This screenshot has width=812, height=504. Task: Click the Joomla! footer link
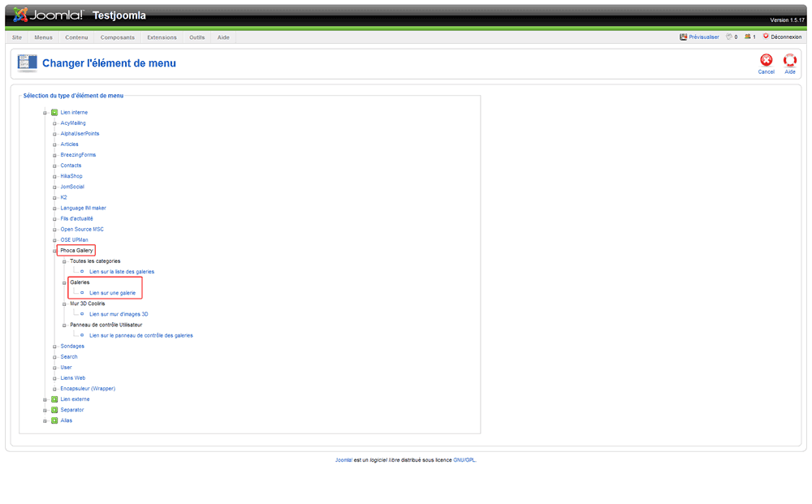point(343,460)
